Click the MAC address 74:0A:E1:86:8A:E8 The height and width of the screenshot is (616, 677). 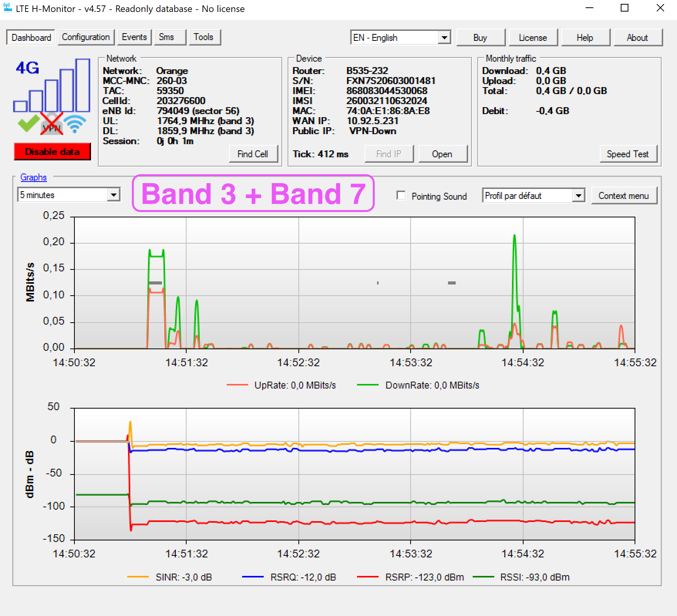[388, 111]
